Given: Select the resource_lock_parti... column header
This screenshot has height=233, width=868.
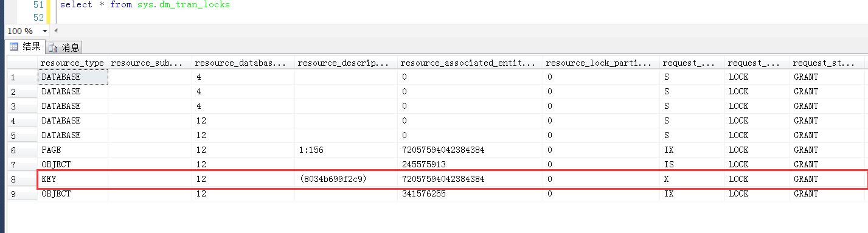Looking at the screenshot, I should [x=602, y=63].
